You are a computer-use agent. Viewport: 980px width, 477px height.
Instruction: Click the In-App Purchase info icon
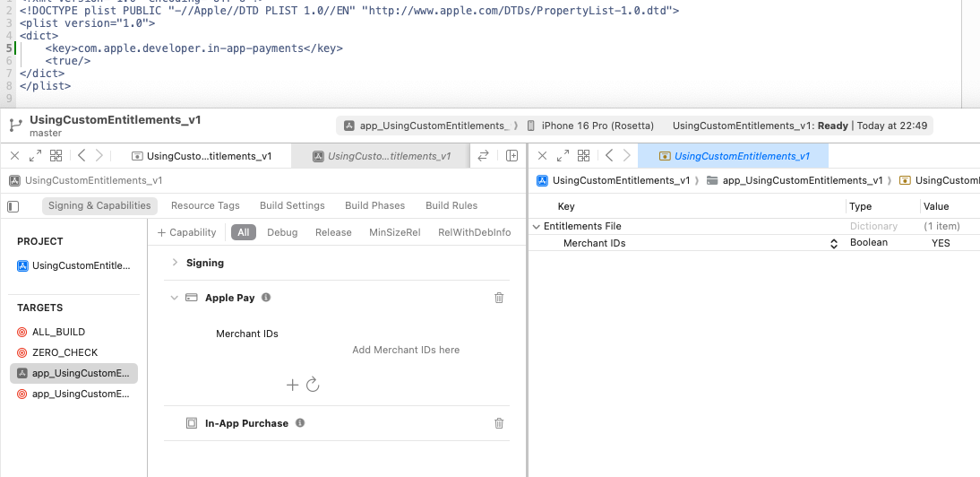pyautogui.click(x=300, y=423)
